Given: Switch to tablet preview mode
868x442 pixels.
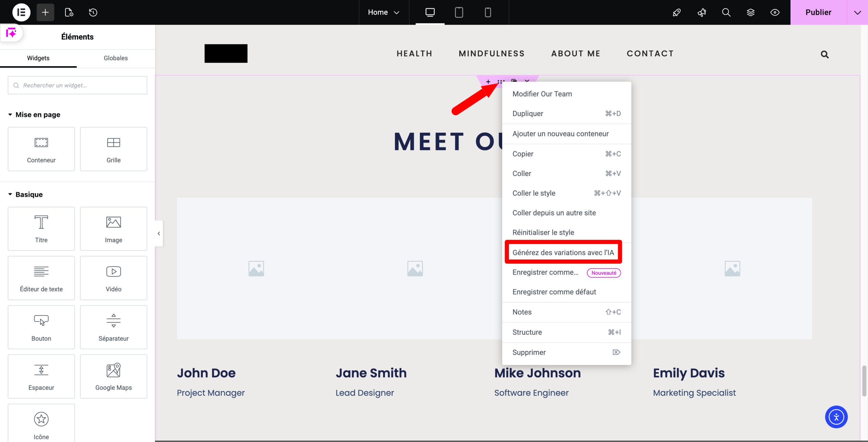Looking at the screenshot, I should [x=459, y=13].
